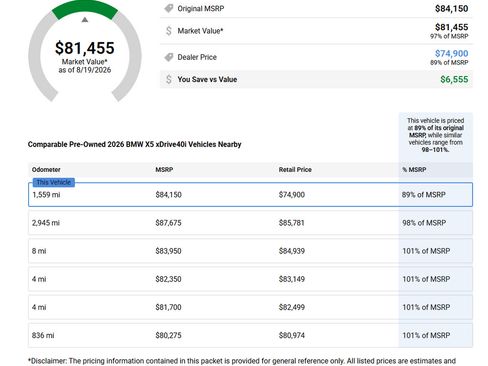
Task: Click the Original MSRP label
Action: point(201,9)
